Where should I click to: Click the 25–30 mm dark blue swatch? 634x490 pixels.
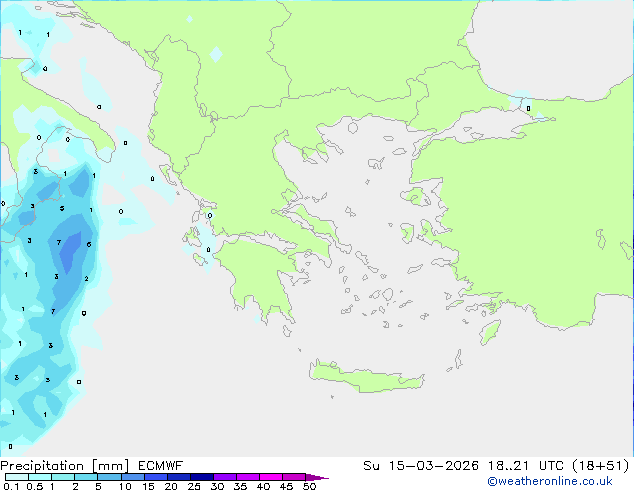[201, 477]
